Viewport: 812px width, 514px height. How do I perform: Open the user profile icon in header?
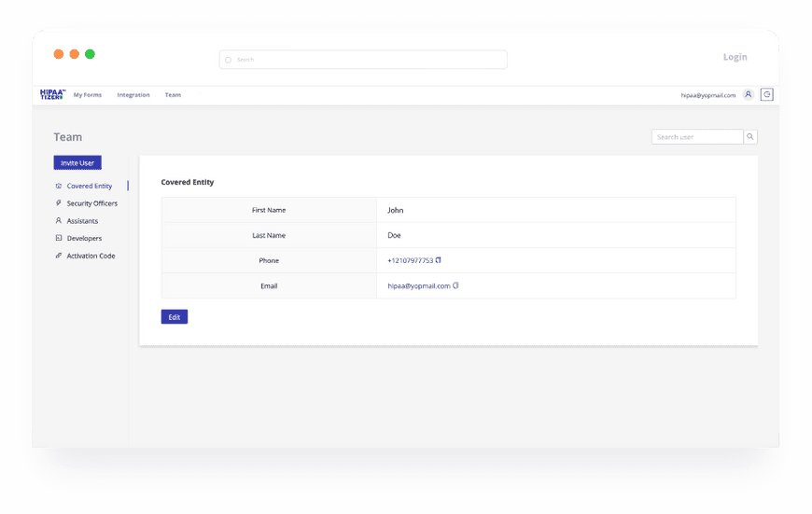(748, 94)
